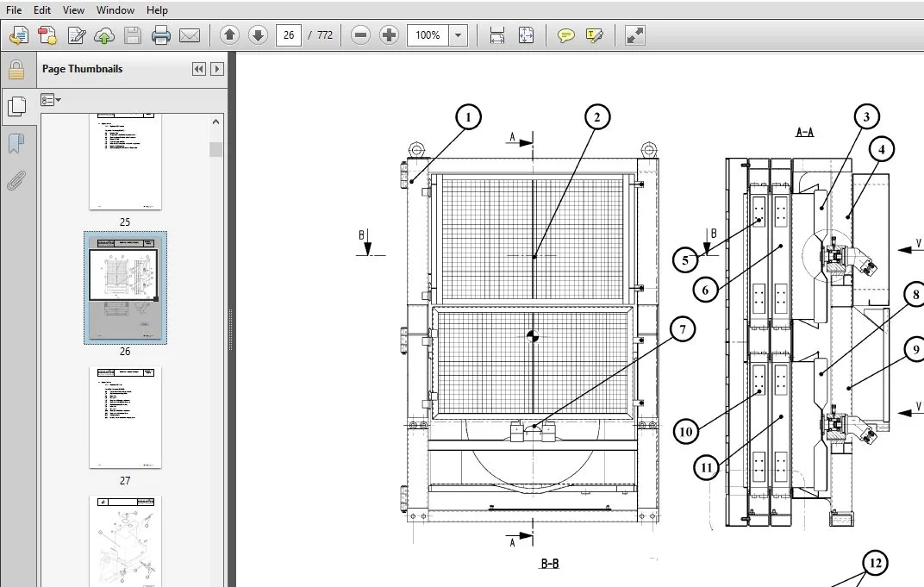Open the Bookmarks panel icon
This screenshot has width=924, height=587.
pyautogui.click(x=16, y=142)
